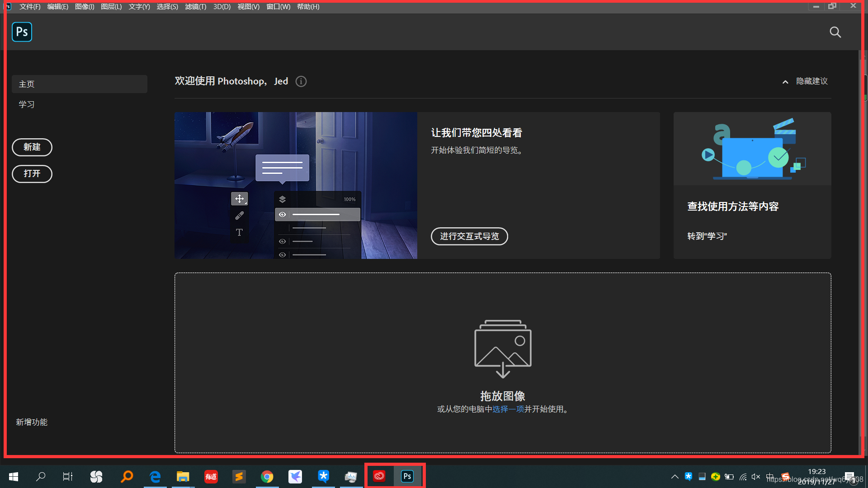Open the monitor chart app on taskbar

351,476
